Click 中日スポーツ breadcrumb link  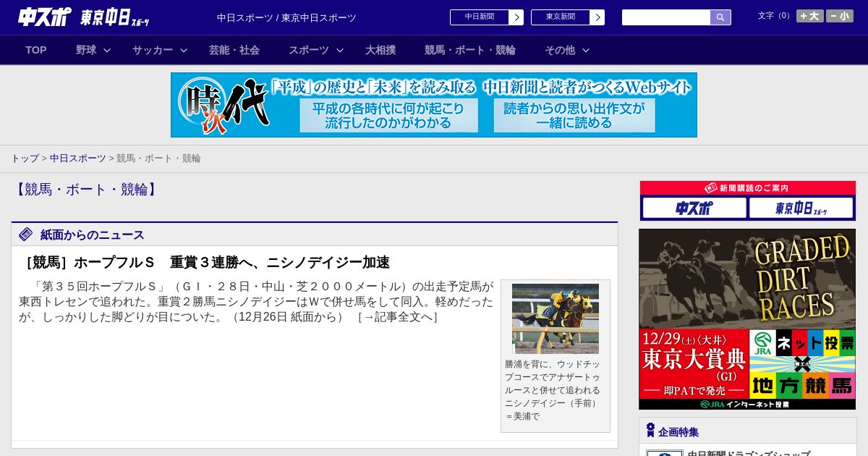tap(78, 158)
